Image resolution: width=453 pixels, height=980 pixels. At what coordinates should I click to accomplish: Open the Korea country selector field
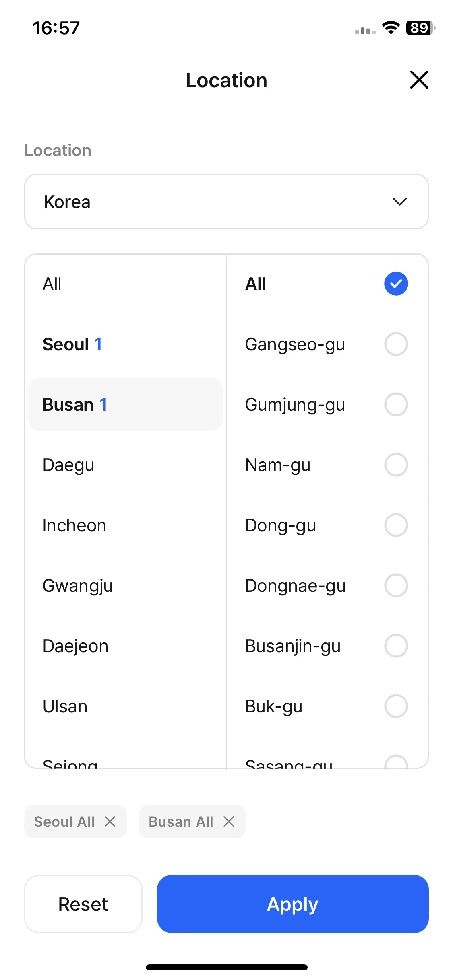click(226, 202)
